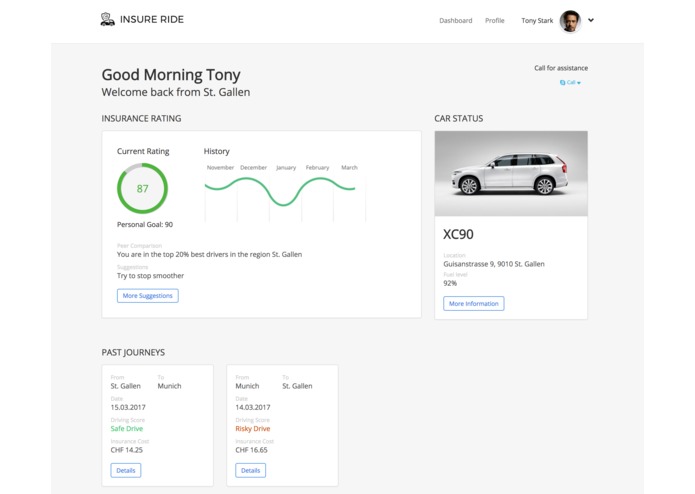Open the Call dropdown for assistance
The image size is (695, 494).
[570, 82]
